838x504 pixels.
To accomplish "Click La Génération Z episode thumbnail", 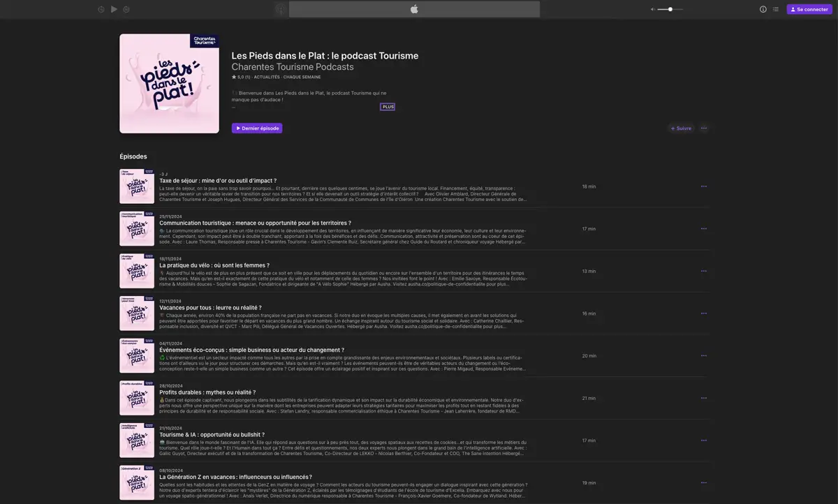I will pyautogui.click(x=137, y=482).
